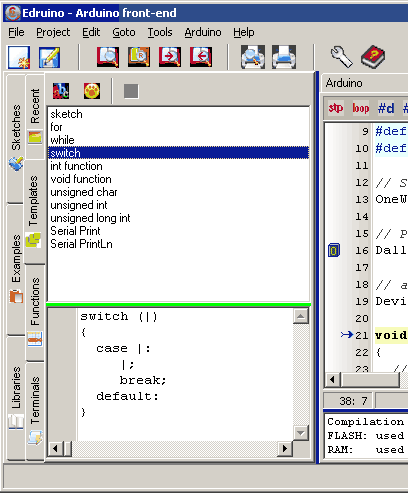Open the Edit menu

91,32
